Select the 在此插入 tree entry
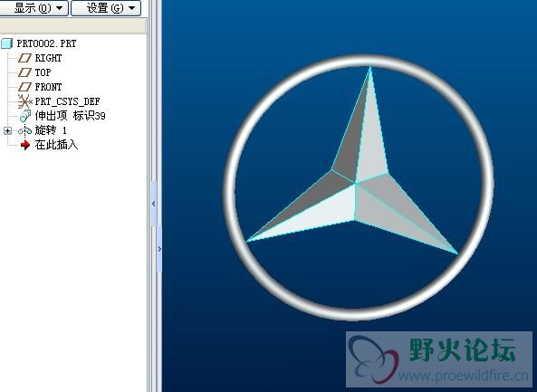537x392 pixels. click(x=56, y=145)
